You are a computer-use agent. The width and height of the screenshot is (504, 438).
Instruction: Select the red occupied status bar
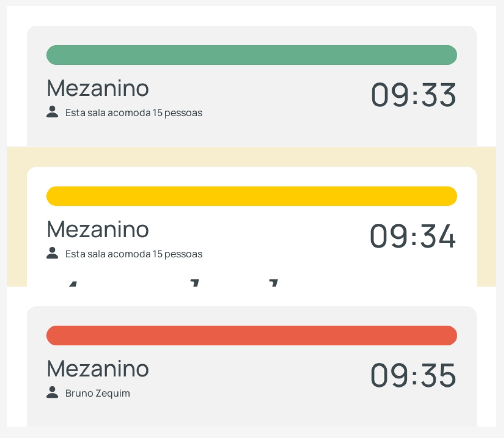[251, 335]
